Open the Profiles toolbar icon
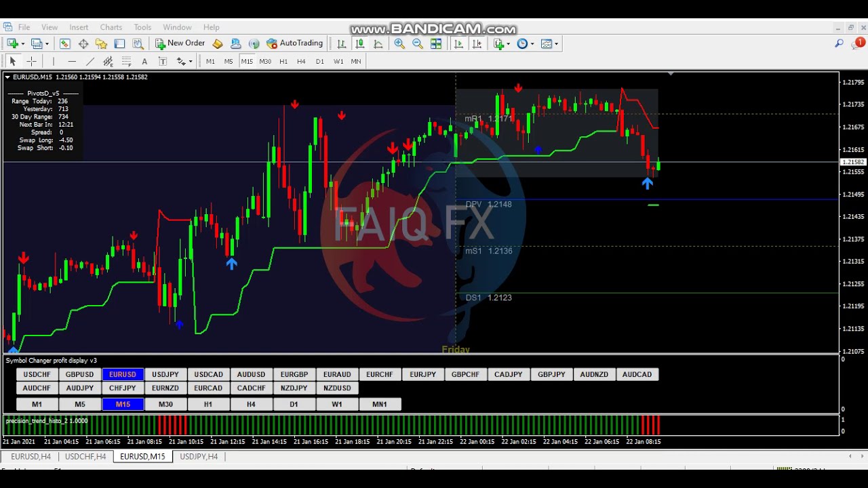 tap(37, 43)
